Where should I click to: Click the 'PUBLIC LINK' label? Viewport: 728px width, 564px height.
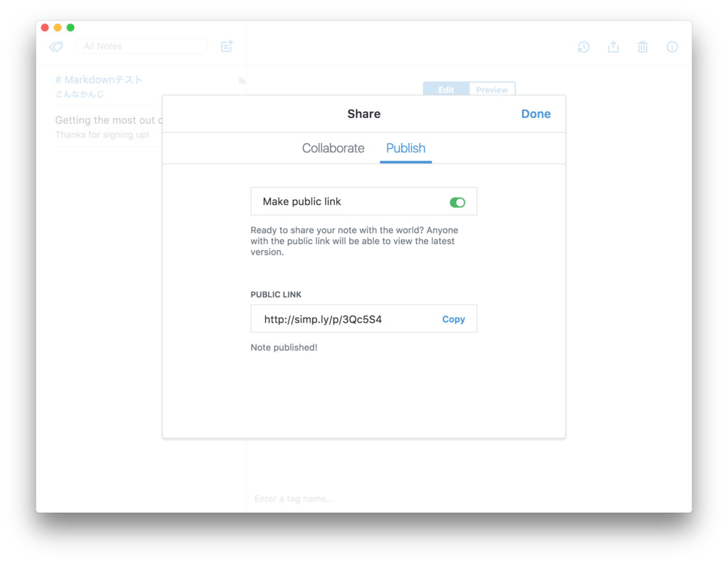point(276,294)
